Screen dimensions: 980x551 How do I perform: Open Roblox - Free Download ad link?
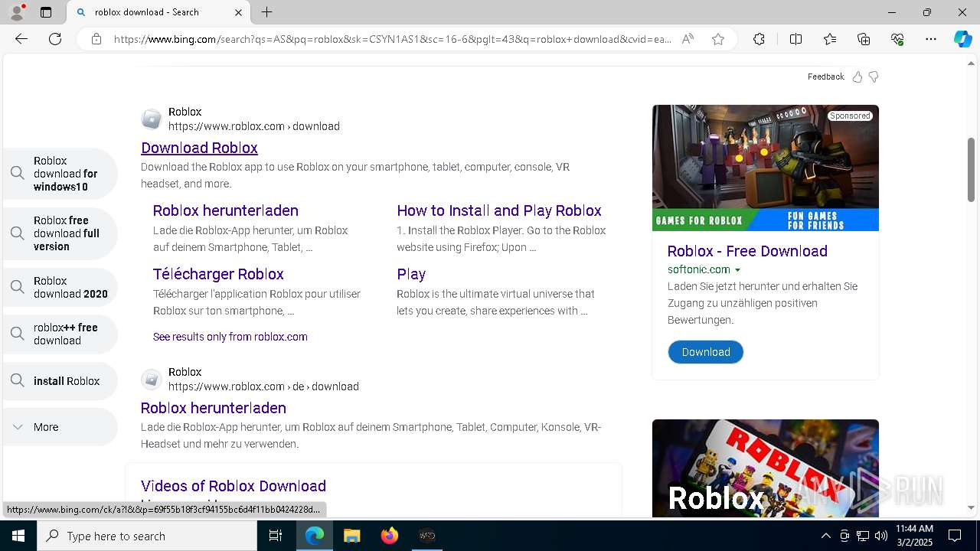tap(746, 251)
